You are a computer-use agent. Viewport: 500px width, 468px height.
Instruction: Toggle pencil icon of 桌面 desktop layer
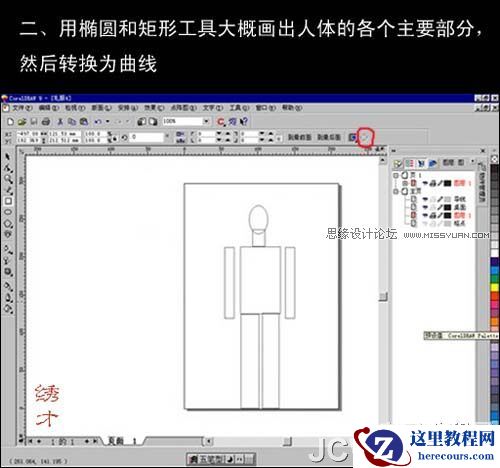439,207
